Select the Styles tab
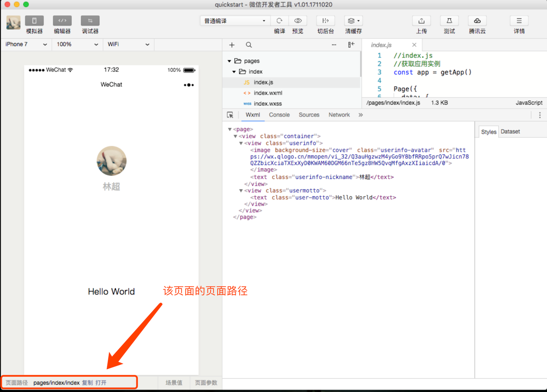The width and height of the screenshot is (547, 392). [489, 132]
